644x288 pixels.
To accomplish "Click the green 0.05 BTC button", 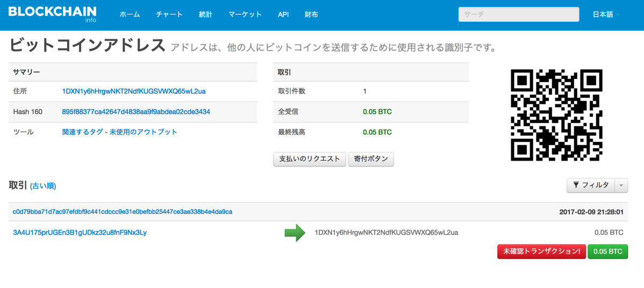I will 607,251.
